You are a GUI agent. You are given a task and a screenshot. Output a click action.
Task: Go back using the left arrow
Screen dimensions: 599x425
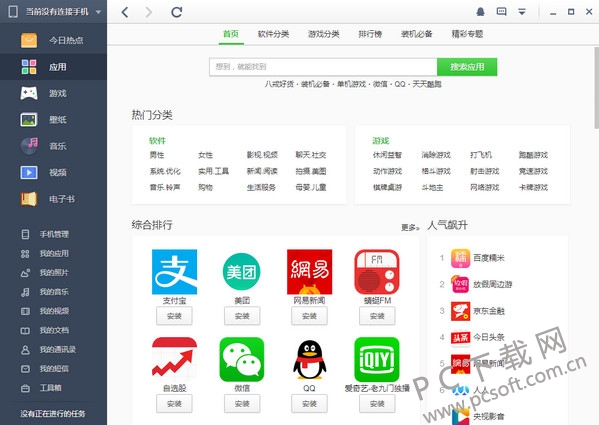125,12
